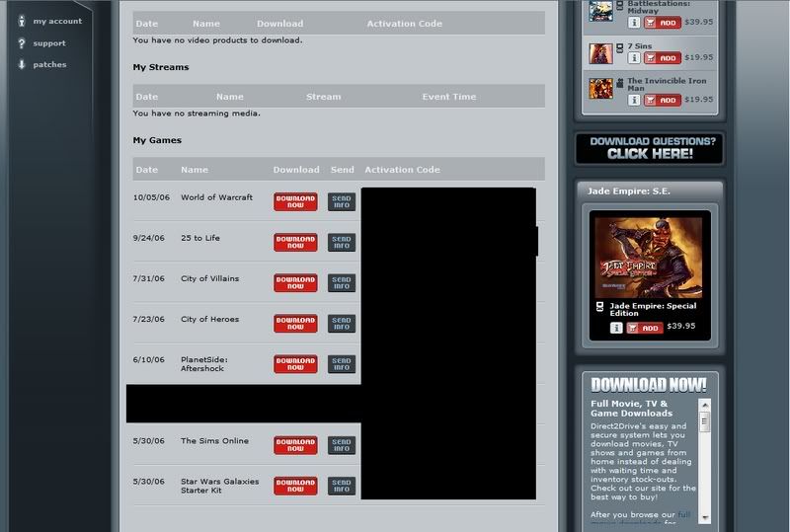The image size is (790, 532).
Task: Add 7 Sins to cart
Action: click(x=663, y=58)
